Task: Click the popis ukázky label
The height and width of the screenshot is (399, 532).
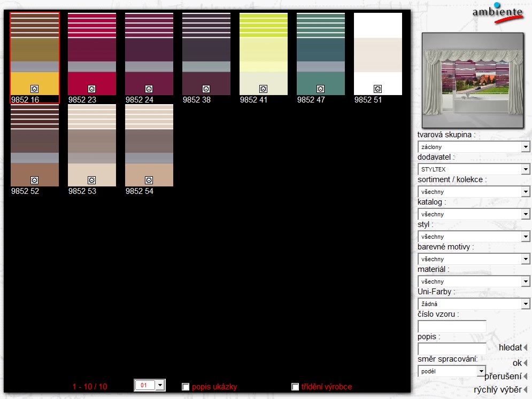Action: click(214, 387)
